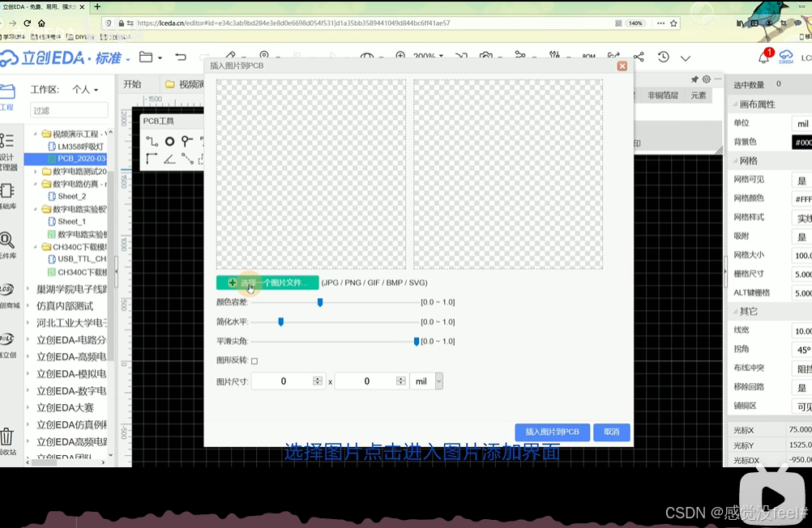
Task: Open the 设计管理器 sidebar icon
Action: pos(8,151)
